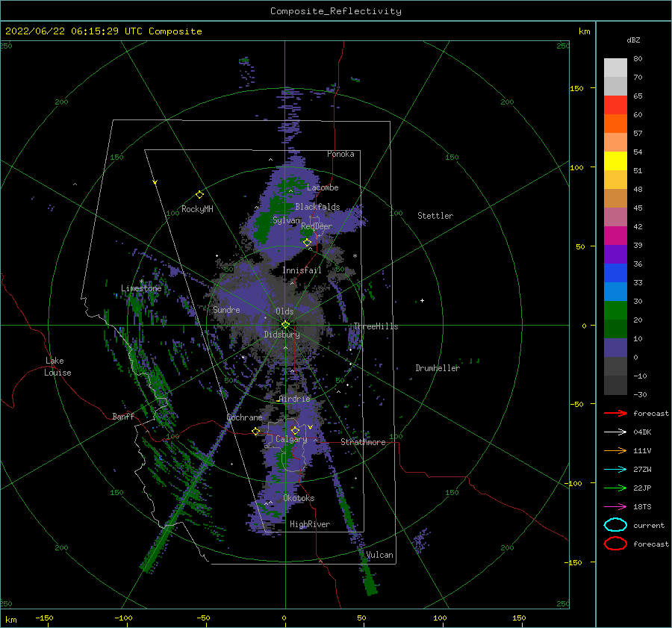The image size is (672, 628).
Task: Click the red forecast arrow in legend
Action: pos(615,413)
